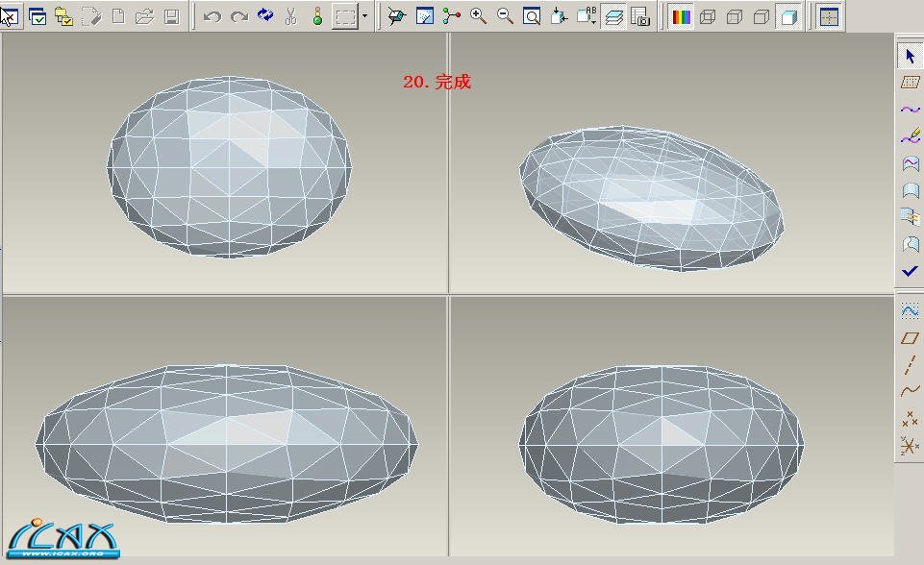This screenshot has height=565, width=924.
Task: Select the arrow pointer tool in side toolbar
Action: coord(910,57)
